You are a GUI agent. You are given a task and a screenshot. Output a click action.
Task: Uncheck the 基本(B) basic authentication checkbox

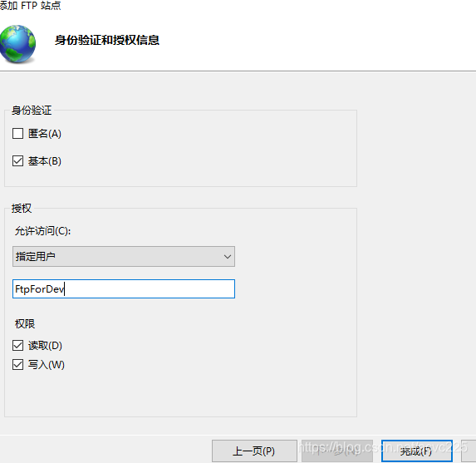click(x=18, y=160)
